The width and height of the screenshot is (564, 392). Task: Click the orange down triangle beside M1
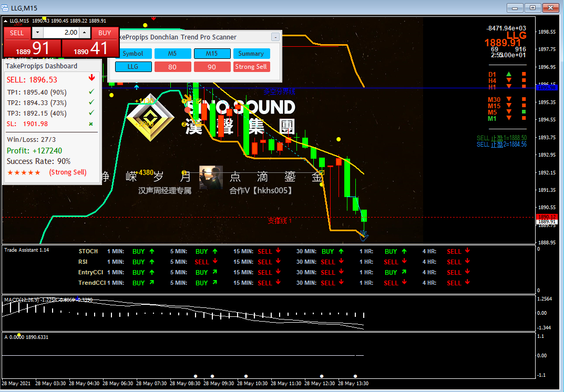[509, 118]
